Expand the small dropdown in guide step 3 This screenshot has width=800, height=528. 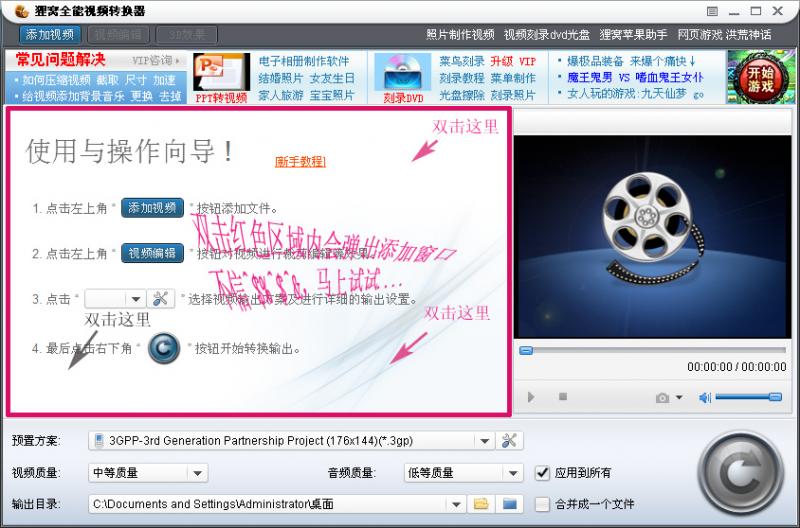click(136, 299)
